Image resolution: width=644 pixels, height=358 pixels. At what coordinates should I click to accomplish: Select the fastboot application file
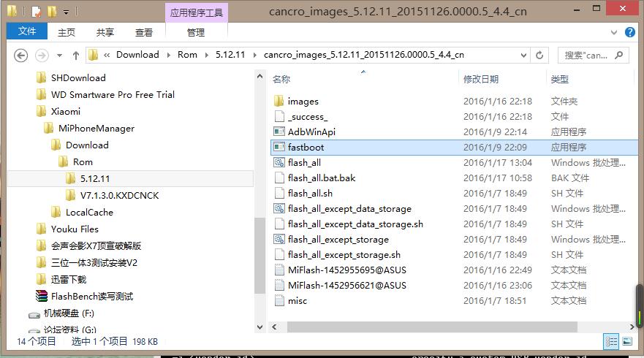306,147
